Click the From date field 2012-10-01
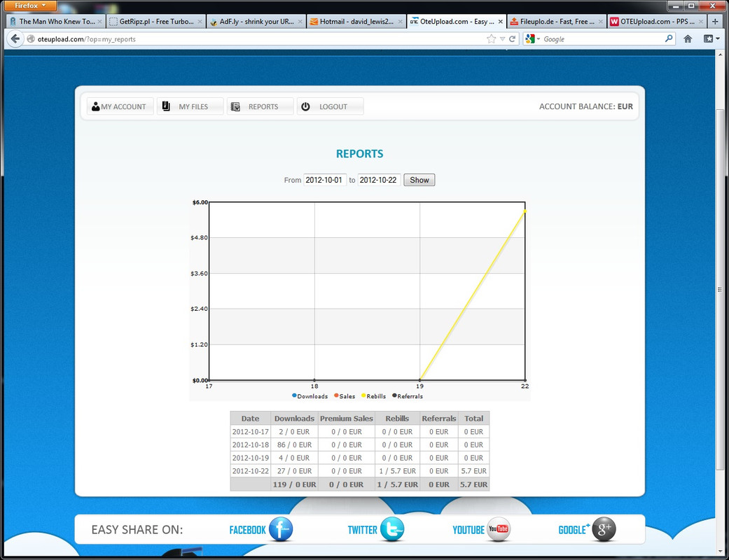Image resolution: width=729 pixels, height=560 pixels. [324, 180]
